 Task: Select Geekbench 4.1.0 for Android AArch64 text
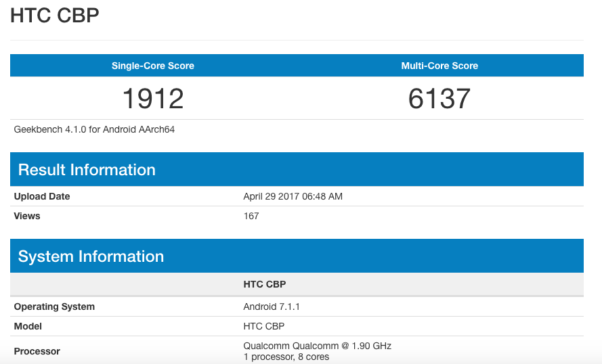point(94,130)
